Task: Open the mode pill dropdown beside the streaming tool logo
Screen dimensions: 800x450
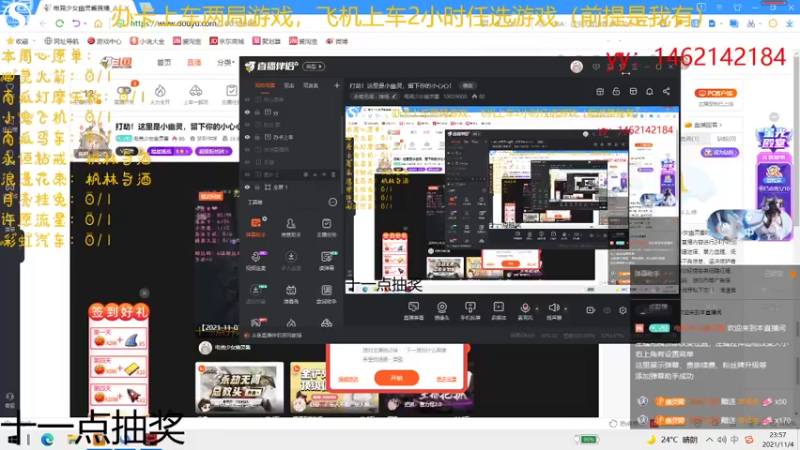Action: [x=313, y=66]
